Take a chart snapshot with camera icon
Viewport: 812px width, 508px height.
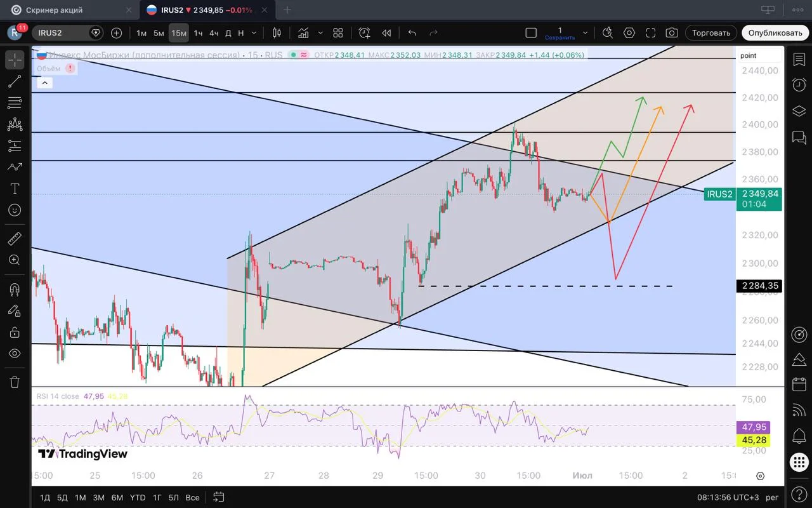pyautogui.click(x=672, y=33)
